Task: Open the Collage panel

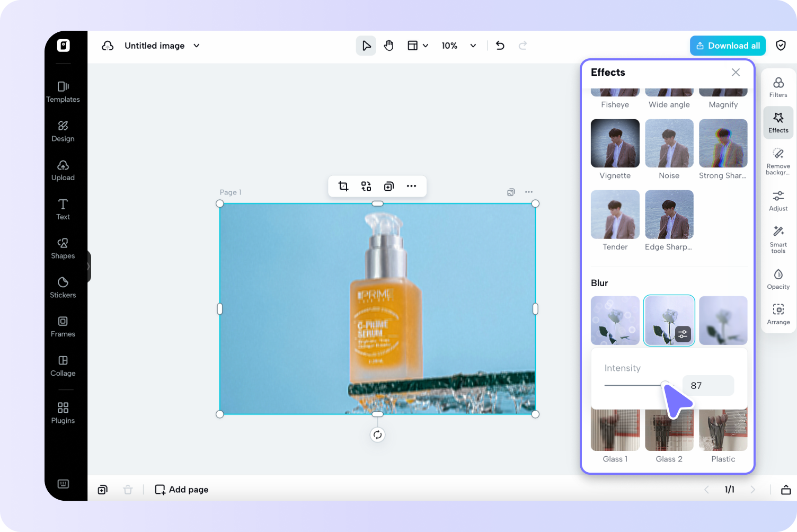Action: (x=63, y=366)
